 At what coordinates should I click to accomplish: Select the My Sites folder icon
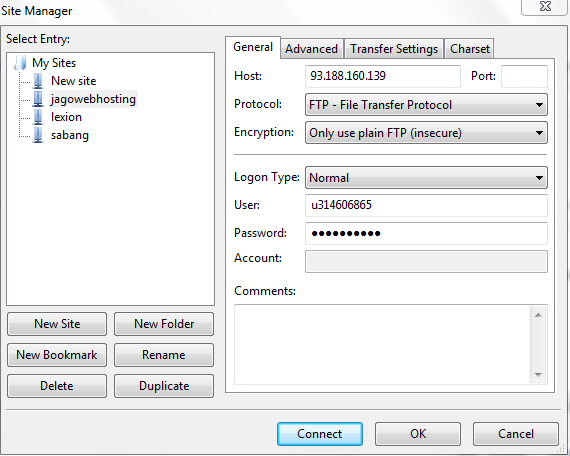20,63
